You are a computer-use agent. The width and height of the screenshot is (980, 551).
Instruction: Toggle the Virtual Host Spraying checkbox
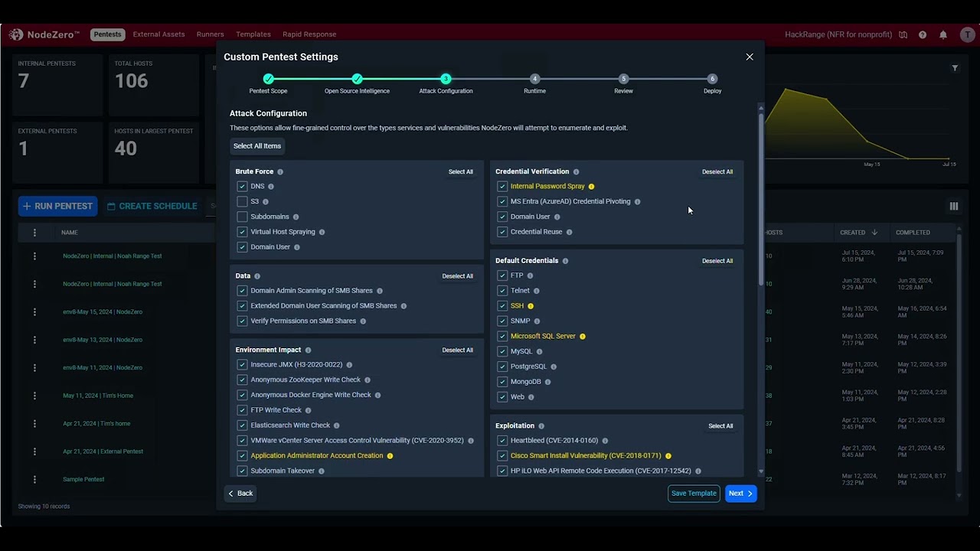pyautogui.click(x=242, y=232)
